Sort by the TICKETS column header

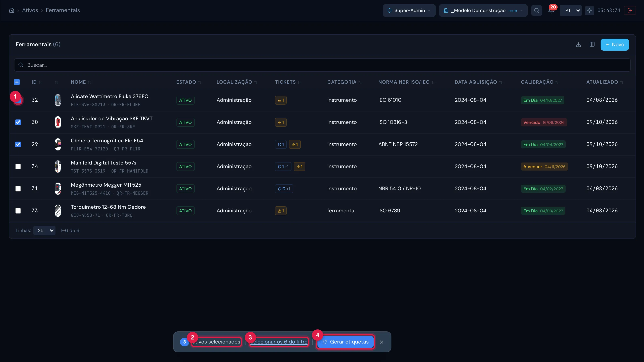click(288, 82)
